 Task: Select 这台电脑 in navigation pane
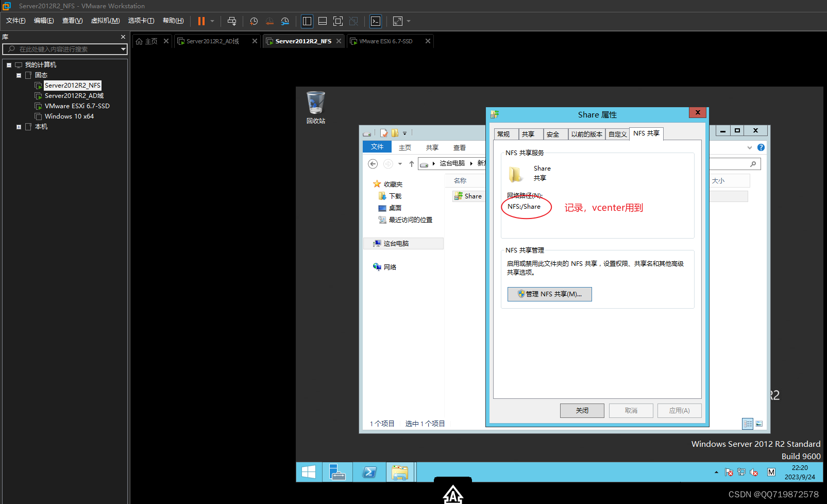[x=403, y=244]
